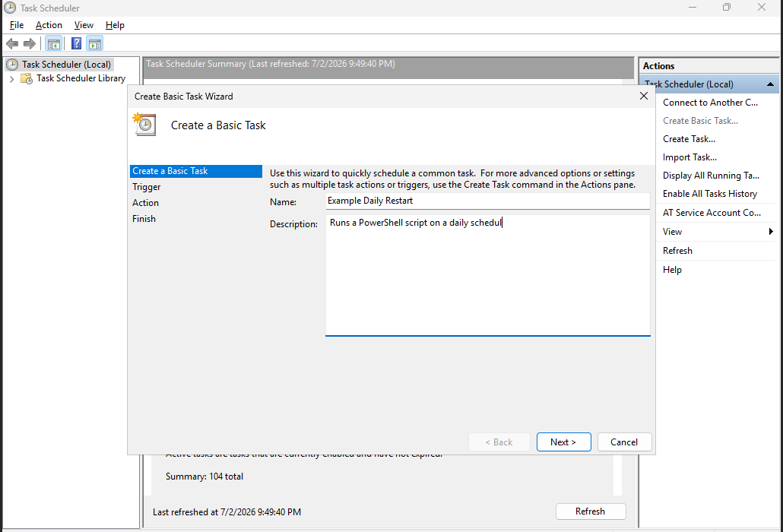Screen dimensions: 783x532
Task: Click Import Task action link
Action: click(689, 157)
